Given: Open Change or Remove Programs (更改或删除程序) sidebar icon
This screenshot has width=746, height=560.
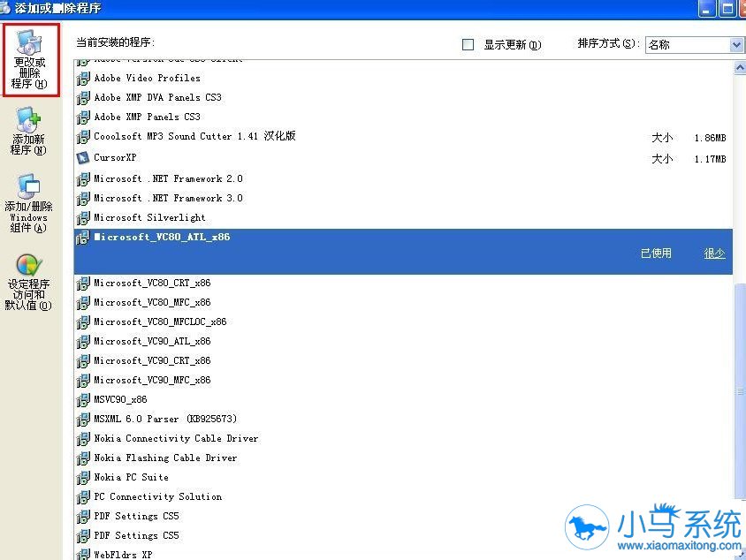Looking at the screenshot, I should [x=31, y=60].
